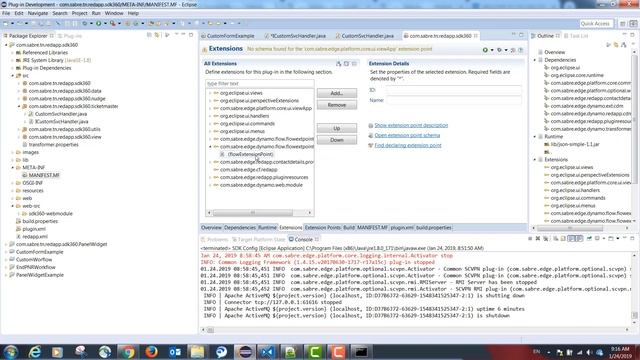Switch to the plugin.xml manifest tab
This screenshot has width=640, height=360.
click(402, 228)
